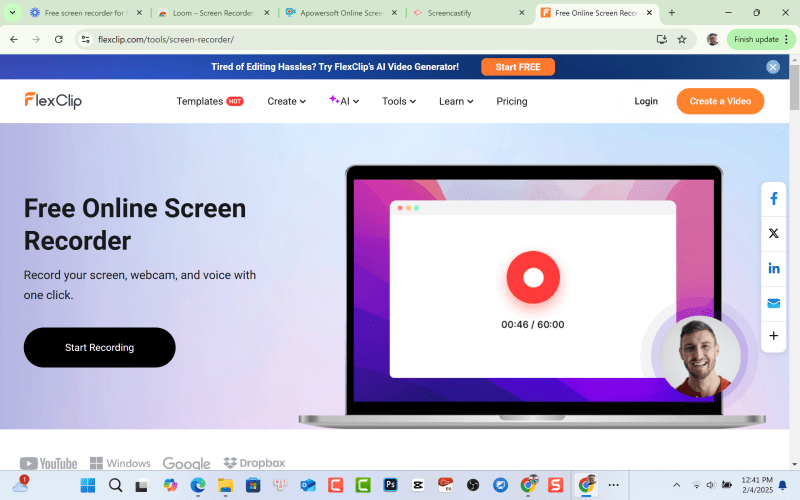Viewport: 800px width, 500px height.
Task: Switch to the Screencastify tab
Action: click(462, 13)
